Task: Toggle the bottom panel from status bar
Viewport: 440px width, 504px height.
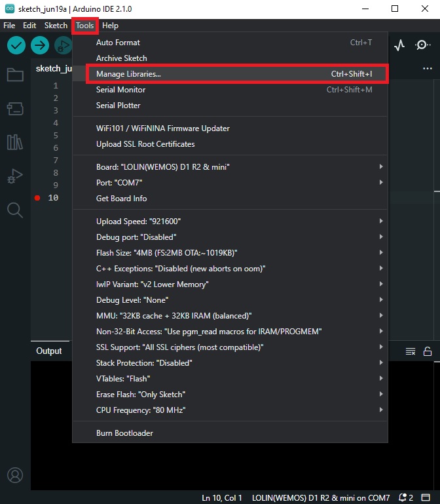Action: coord(426,497)
